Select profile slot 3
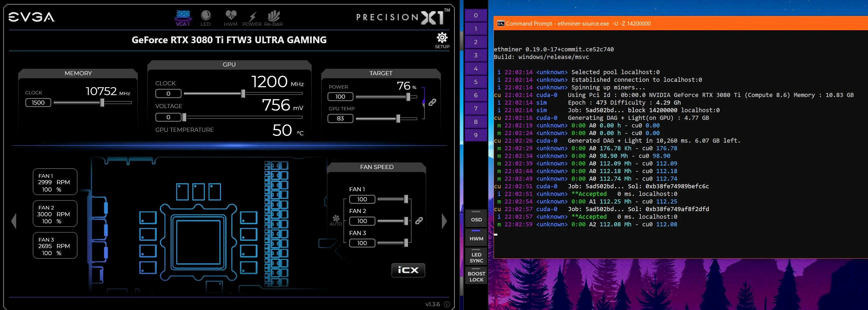 [x=475, y=55]
